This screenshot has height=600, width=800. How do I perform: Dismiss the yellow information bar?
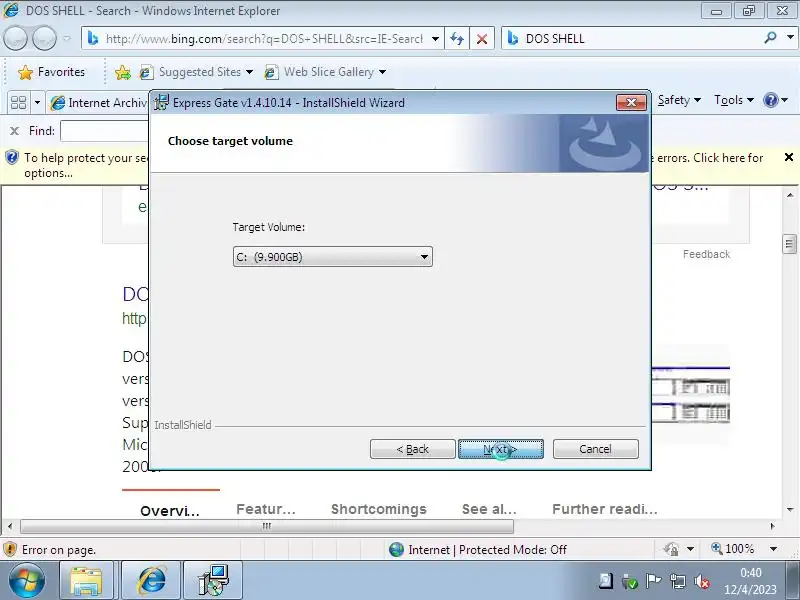[789, 157]
